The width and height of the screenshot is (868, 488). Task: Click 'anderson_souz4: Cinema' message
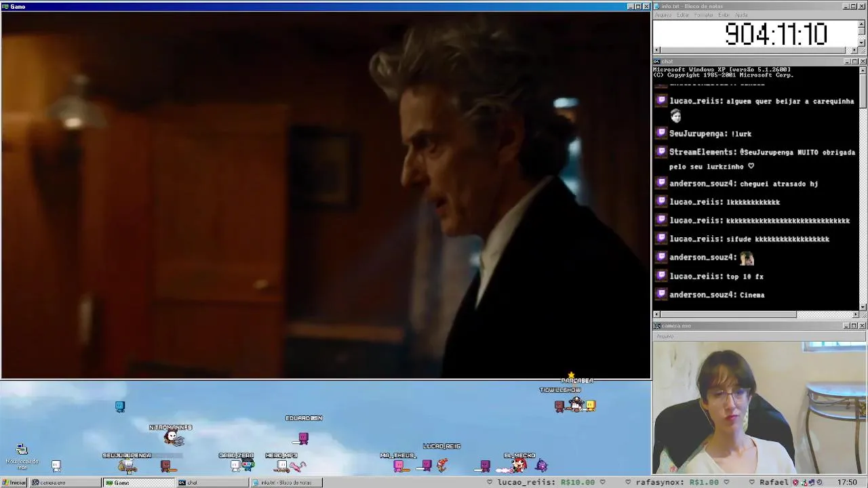click(717, 295)
